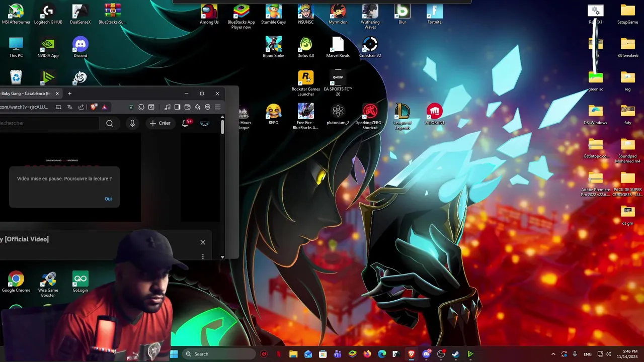
Task: Click the YouTube search magnifier button
Action: tap(110, 123)
